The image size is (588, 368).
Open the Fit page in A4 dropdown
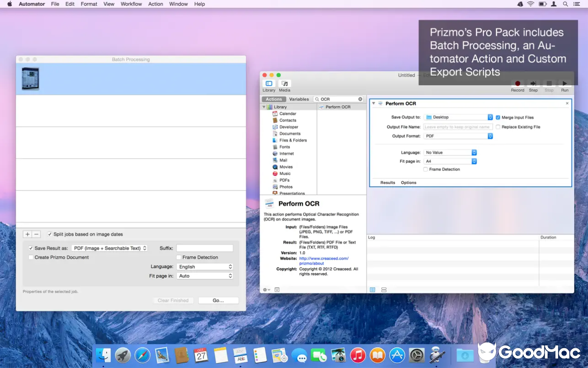(x=450, y=161)
